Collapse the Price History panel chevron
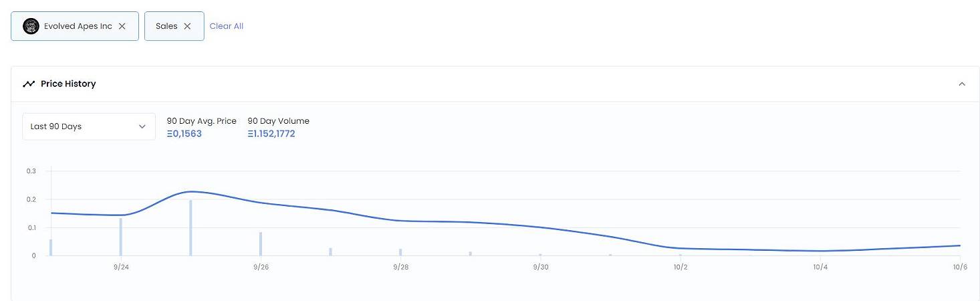This screenshot has width=980, height=301. (962, 84)
